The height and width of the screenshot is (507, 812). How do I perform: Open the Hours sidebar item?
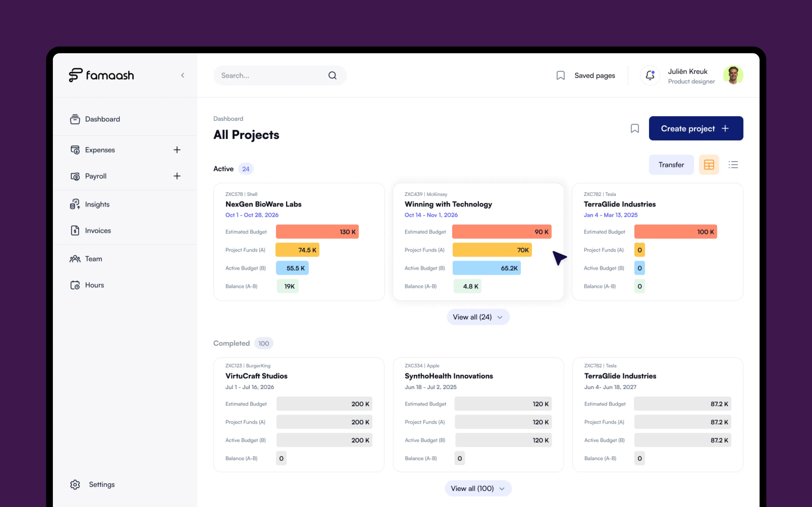94,285
